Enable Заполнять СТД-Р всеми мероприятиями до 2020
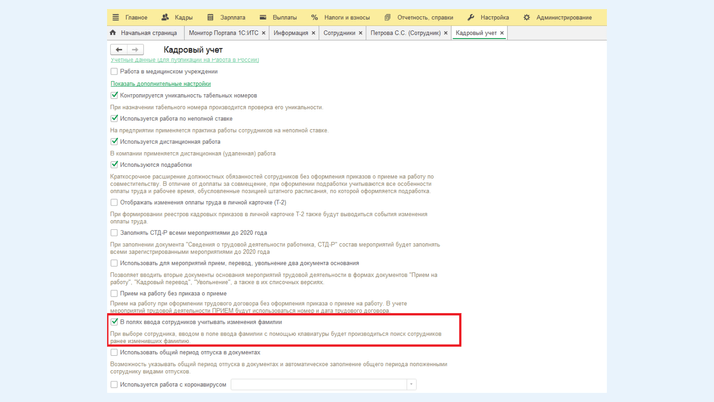This screenshot has height=402, width=714. (114, 233)
